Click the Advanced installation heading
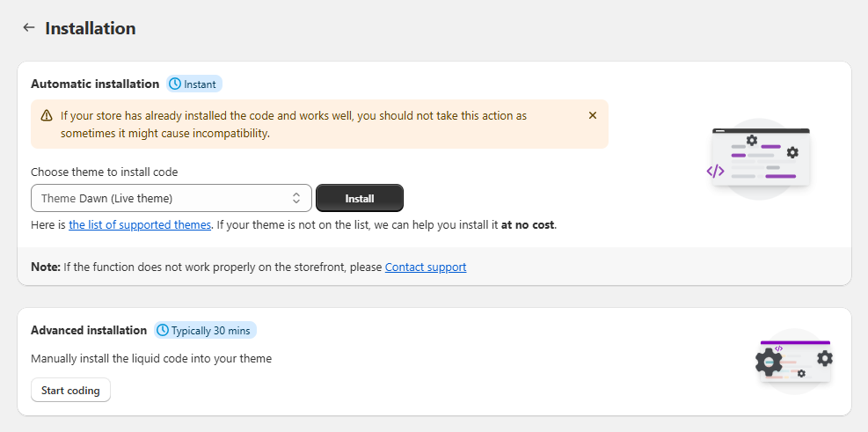This screenshot has width=868, height=432. point(89,331)
